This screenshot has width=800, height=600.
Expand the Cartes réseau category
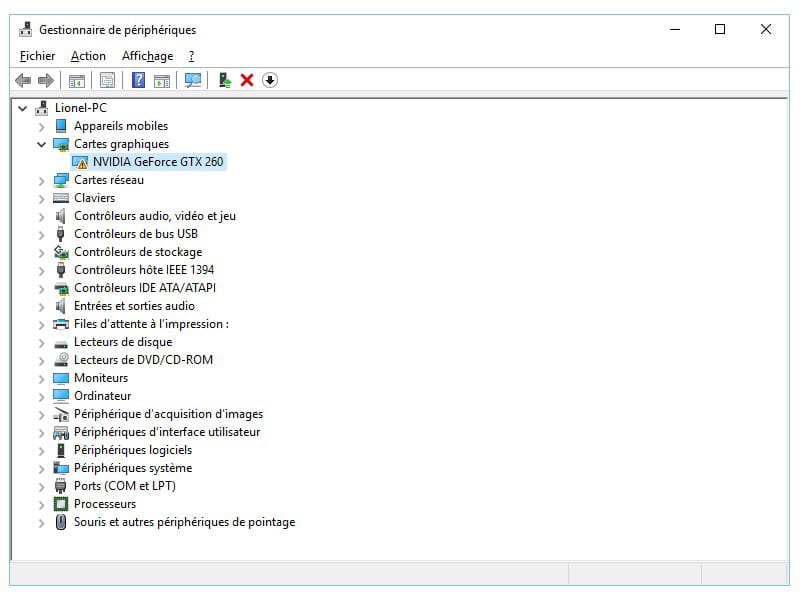coord(41,181)
